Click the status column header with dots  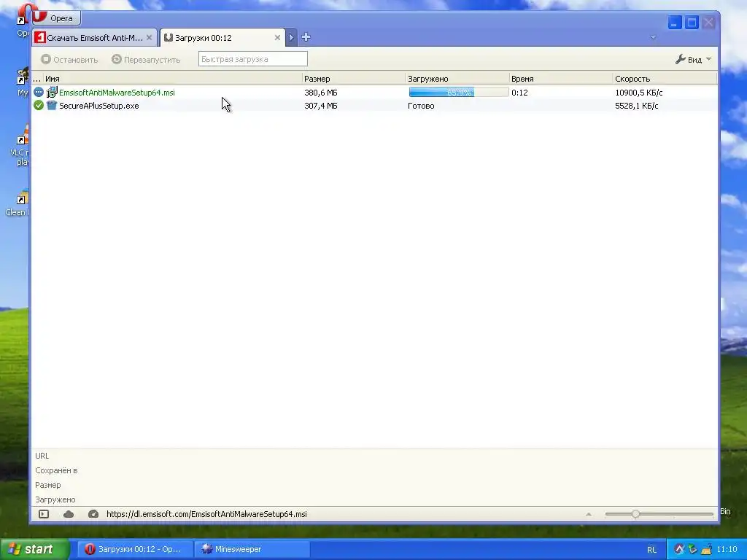tap(37, 79)
